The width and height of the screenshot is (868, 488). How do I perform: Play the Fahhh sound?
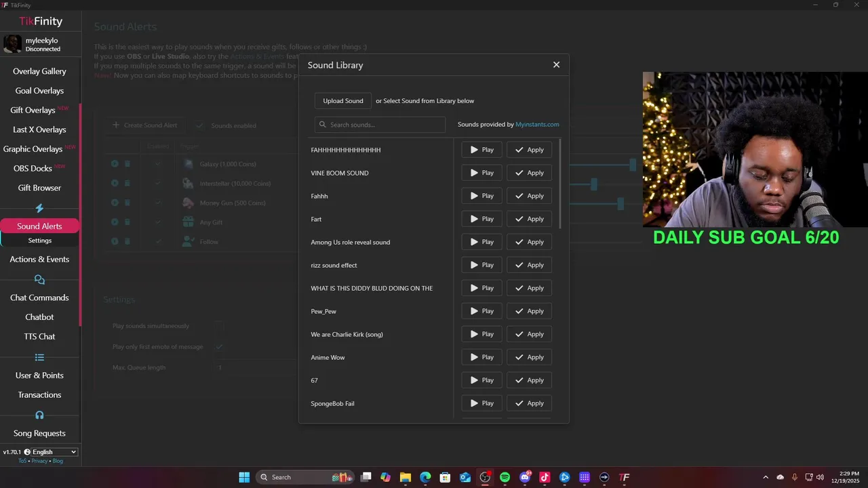point(482,196)
